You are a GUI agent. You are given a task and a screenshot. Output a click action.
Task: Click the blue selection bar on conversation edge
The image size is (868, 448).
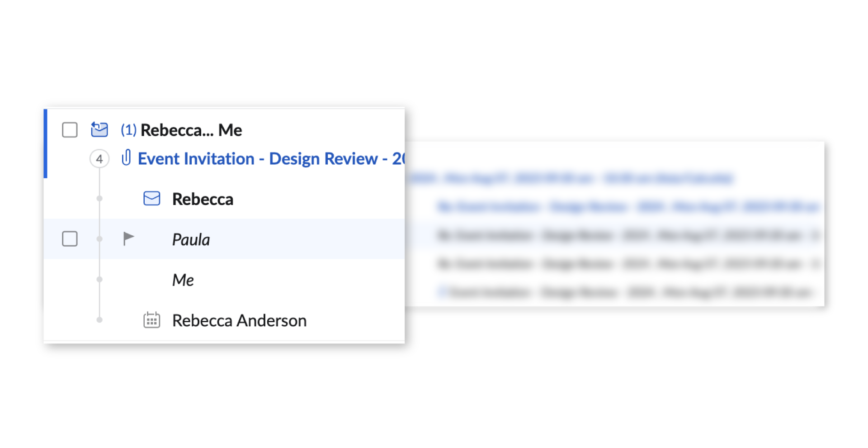(x=45, y=143)
